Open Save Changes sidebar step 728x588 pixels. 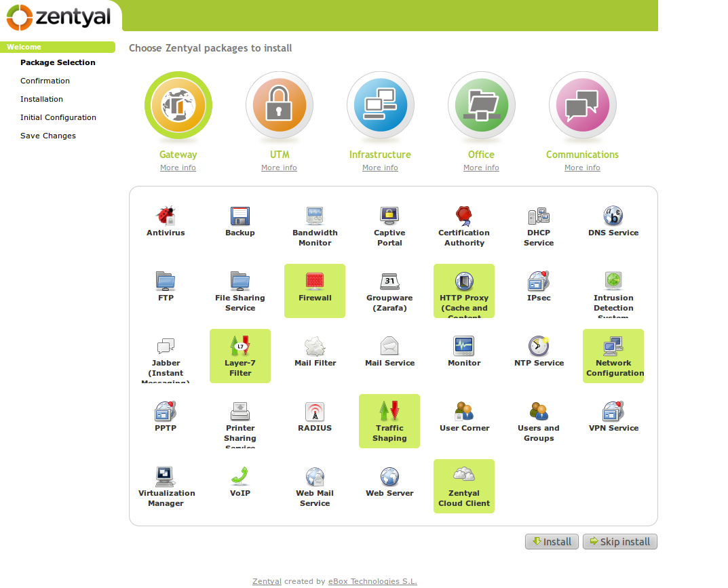click(47, 136)
